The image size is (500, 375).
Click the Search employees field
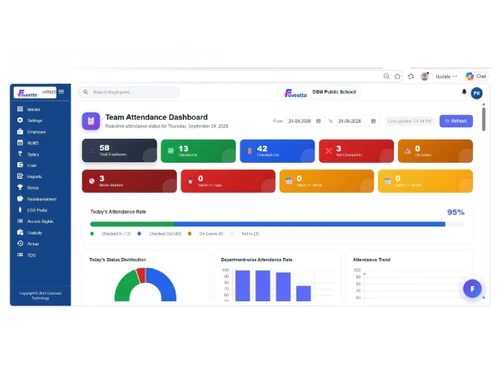tap(129, 92)
